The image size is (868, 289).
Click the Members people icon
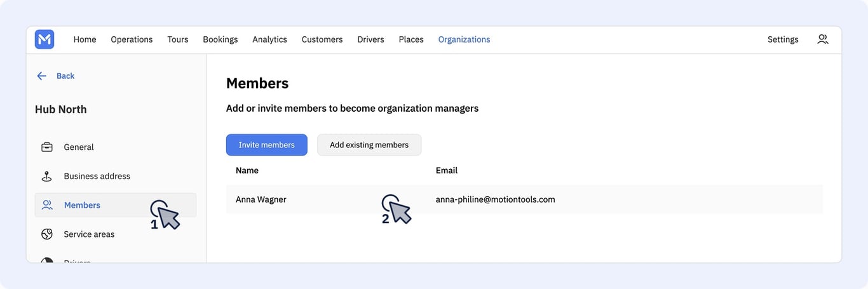coord(47,205)
